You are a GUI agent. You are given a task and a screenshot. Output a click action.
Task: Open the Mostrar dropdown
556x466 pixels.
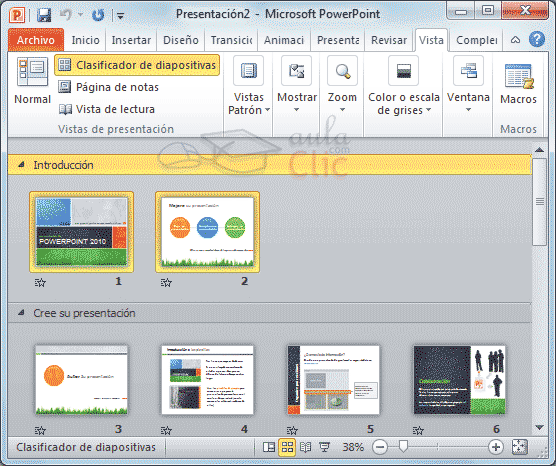297,84
